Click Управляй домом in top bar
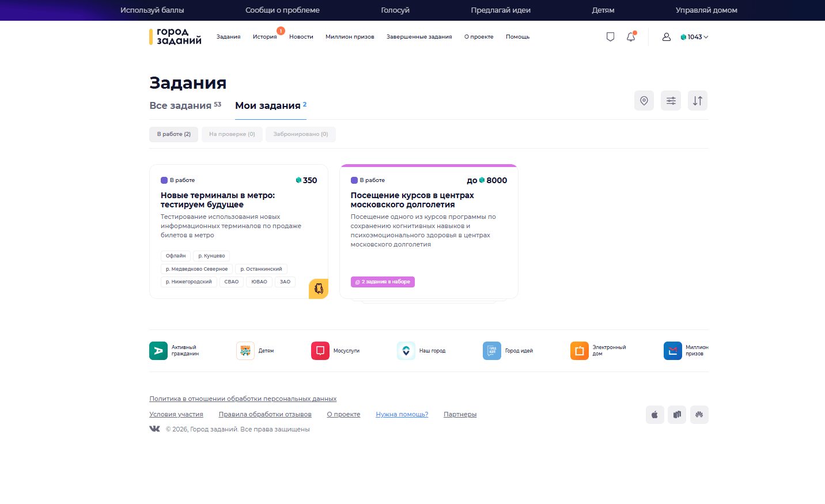 click(706, 10)
